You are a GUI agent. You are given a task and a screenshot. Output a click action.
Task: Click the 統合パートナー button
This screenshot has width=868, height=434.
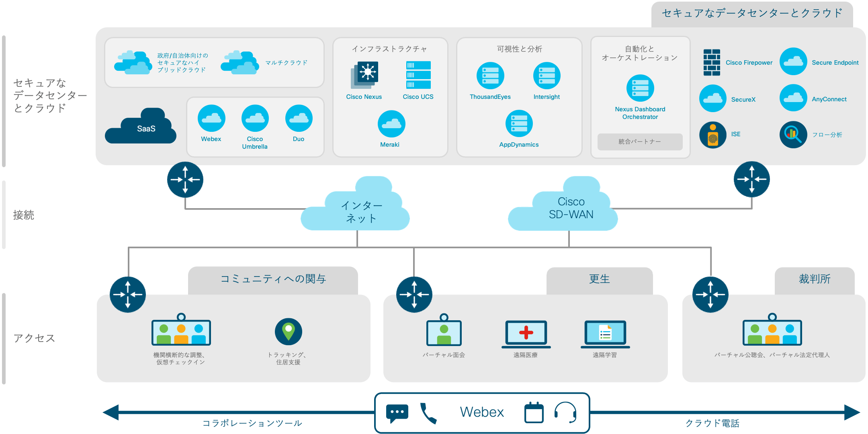click(x=640, y=142)
